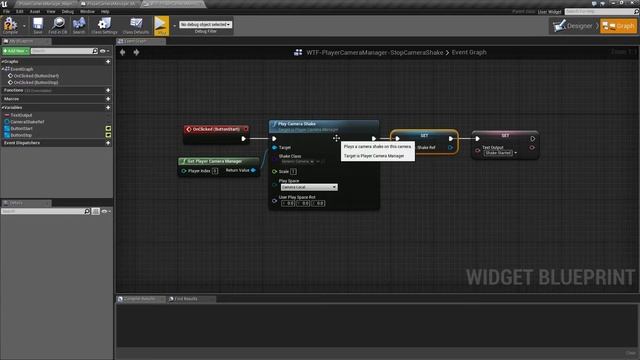Image resolution: width=640 pixels, height=360 pixels.
Task: Open the Window menu
Action: (87, 11)
